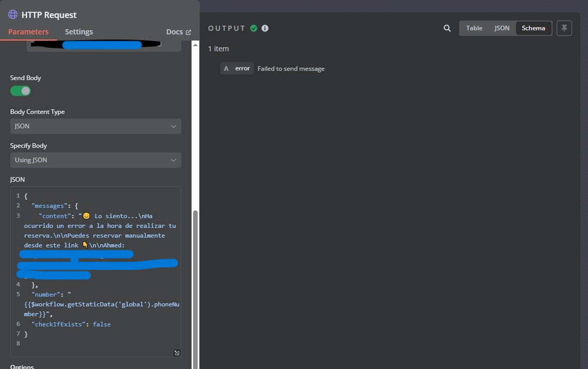
Task: Click the search icon in Output panel
Action: point(447,28)
